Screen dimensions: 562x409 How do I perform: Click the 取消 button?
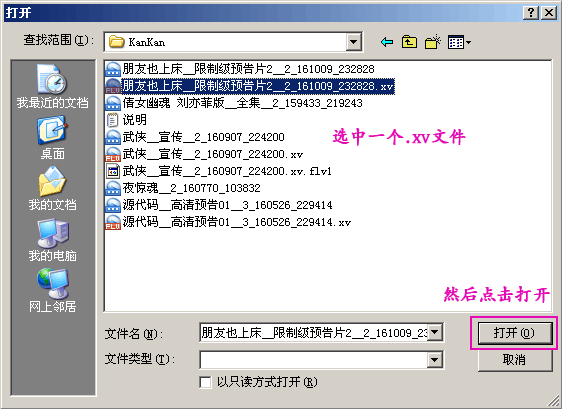click(x=514, y=359)
